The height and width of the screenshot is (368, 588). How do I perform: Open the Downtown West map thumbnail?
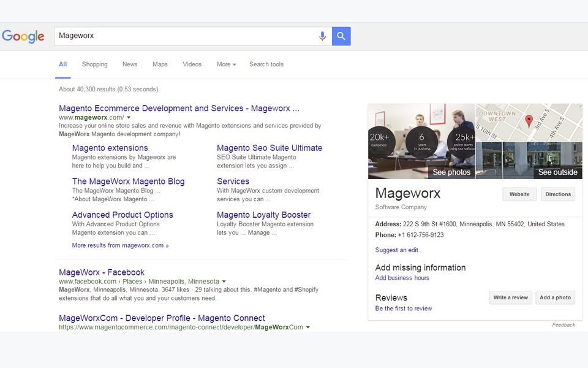pos(529,123)
